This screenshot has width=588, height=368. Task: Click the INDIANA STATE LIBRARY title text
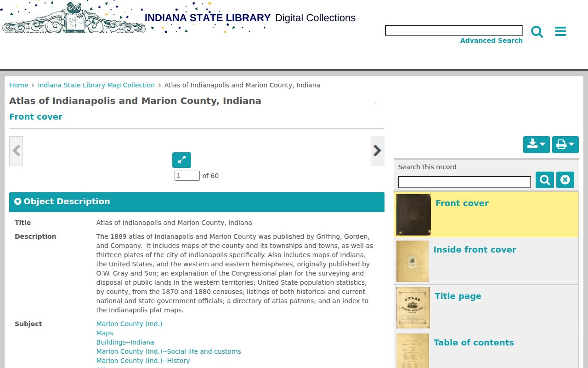coord(208,18)
